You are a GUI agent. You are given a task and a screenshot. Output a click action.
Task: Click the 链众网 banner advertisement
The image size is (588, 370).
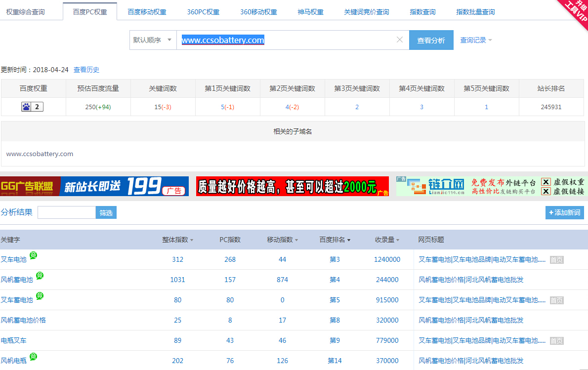[x=491, y=186]
